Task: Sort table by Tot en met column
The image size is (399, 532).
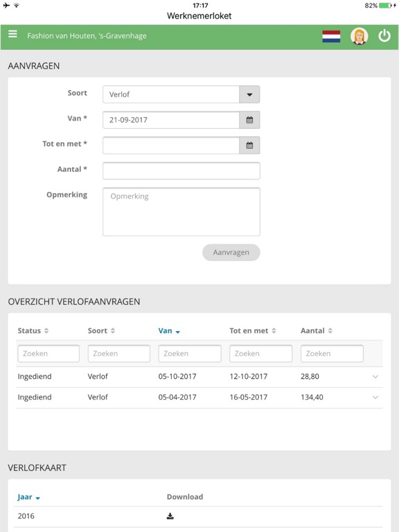Action: coord(253,331)
